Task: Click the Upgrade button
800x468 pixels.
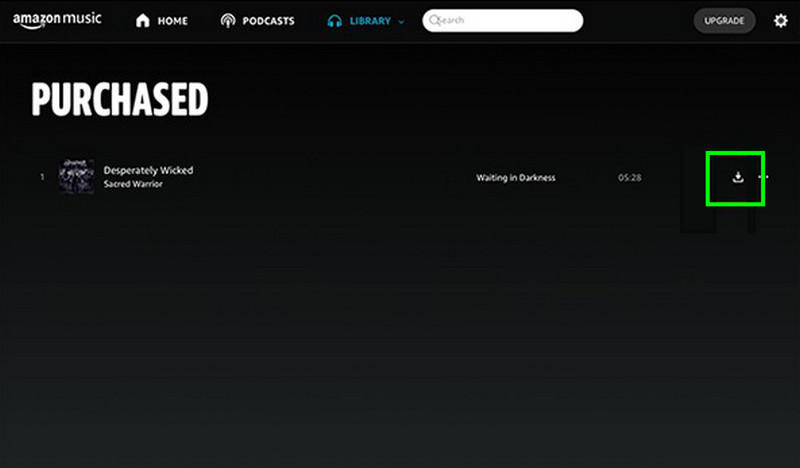Action: [x=724, y=21]
